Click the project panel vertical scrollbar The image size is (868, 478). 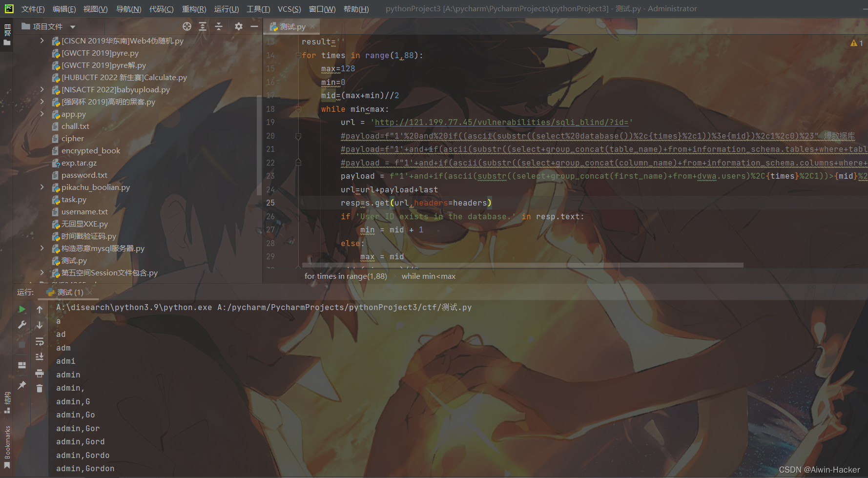point(259,145)
